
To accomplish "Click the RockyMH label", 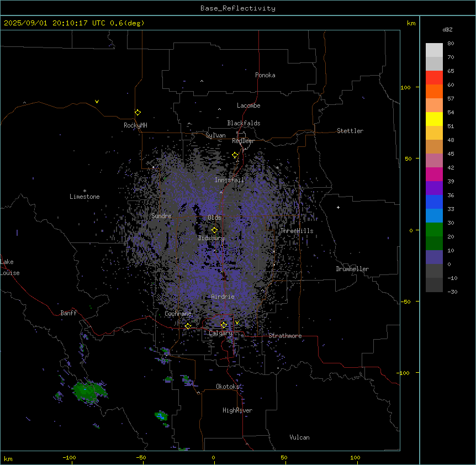I will coord(135,125).
